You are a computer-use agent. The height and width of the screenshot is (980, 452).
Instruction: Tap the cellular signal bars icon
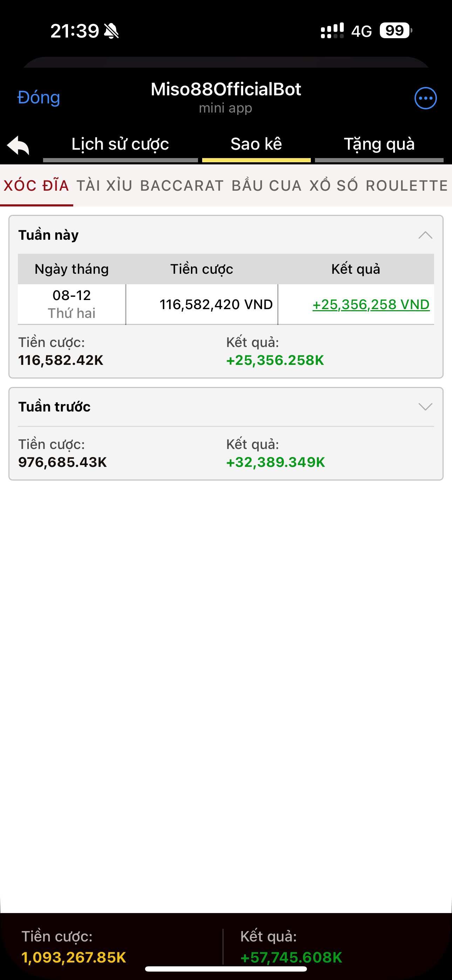point(332,30)
